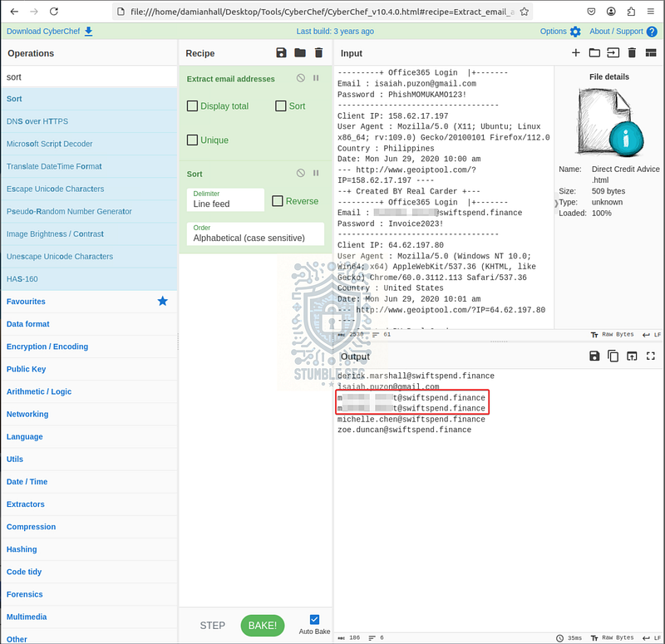Bookmark this page with star icon
665x644 pixels.
[x=525, y=12]
